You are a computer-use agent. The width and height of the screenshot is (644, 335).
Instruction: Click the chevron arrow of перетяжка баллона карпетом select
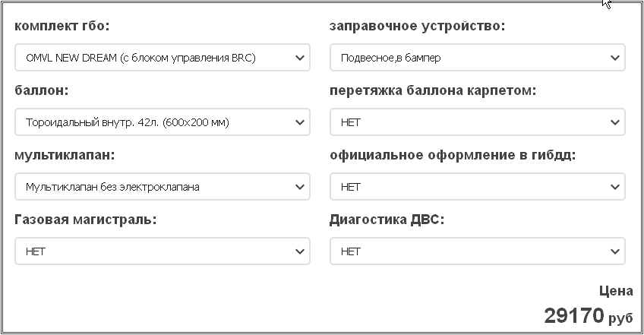click(x=615, y=122)
